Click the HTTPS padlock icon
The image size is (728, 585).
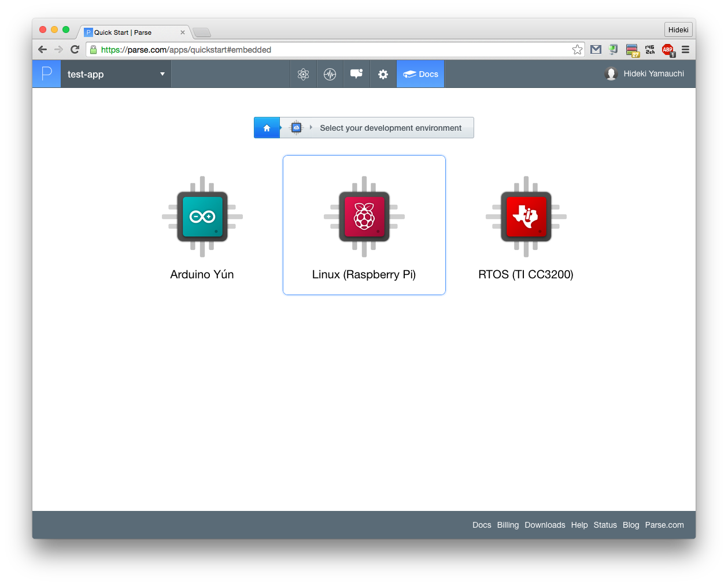94,50
